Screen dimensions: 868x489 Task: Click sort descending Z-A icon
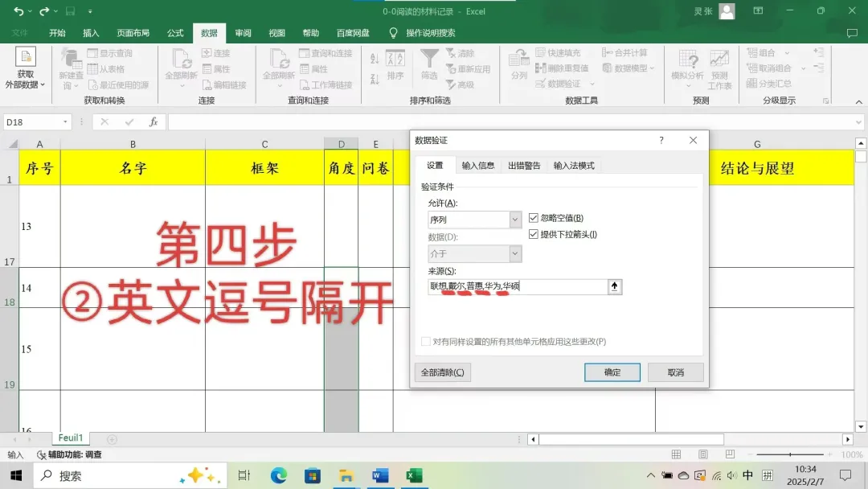375,79
